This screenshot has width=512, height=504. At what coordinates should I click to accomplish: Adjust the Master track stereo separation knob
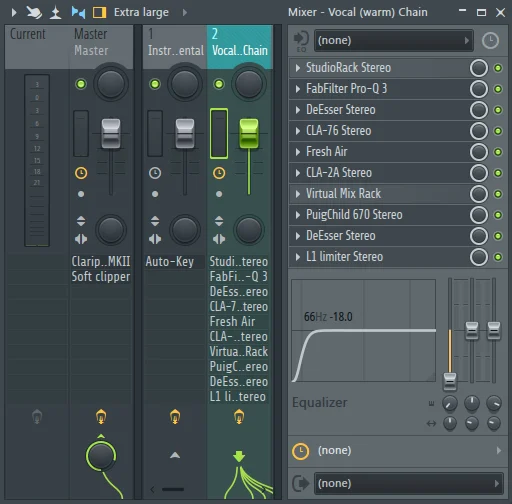pyautogui.click(x=111, y=230)
